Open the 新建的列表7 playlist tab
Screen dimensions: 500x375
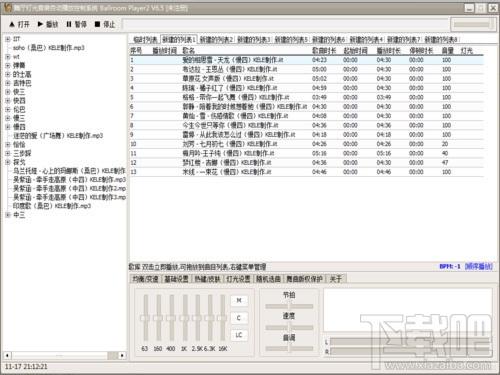pyautogui.click(x=403, y=40)
